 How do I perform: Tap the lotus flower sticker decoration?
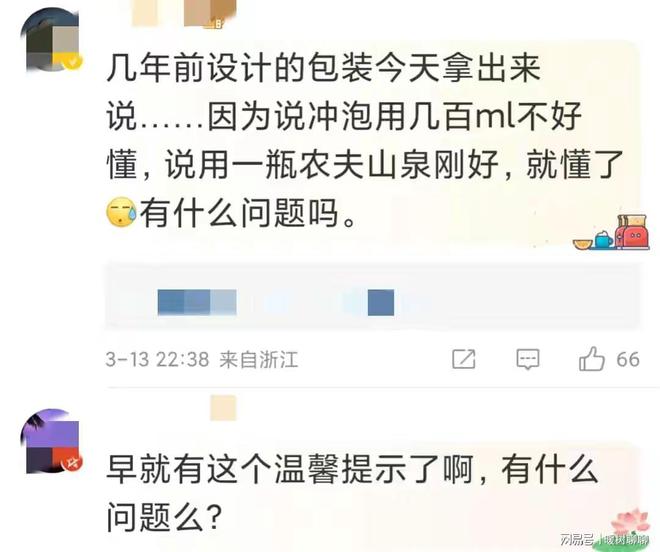click(x=630, y=523)
